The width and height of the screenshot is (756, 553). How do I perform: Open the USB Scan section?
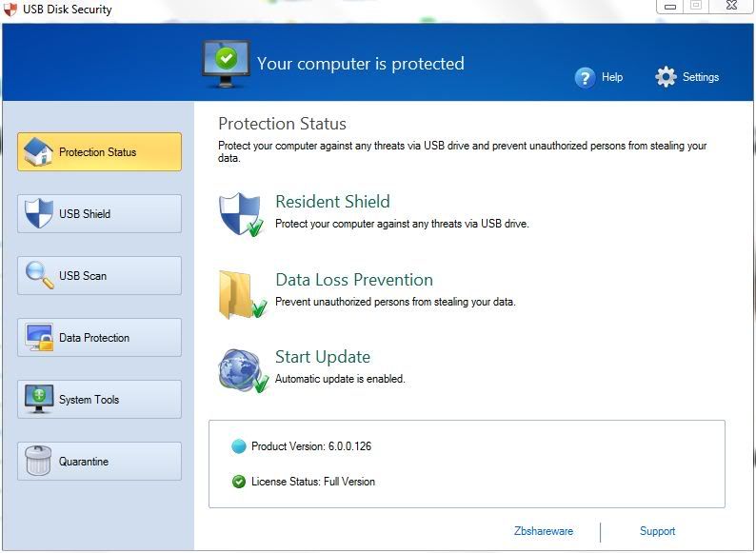[99, 275]
